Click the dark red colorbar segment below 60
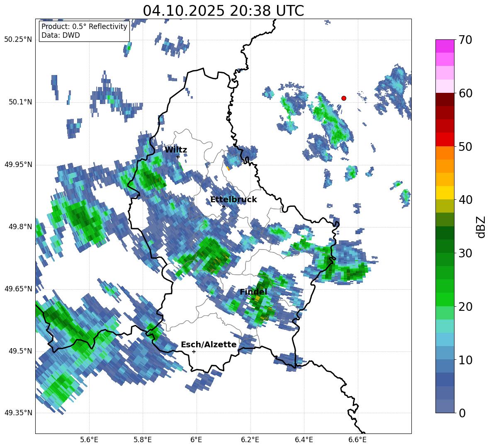The height and width of the screenshot is (448, 491). (x=445, y=100)
